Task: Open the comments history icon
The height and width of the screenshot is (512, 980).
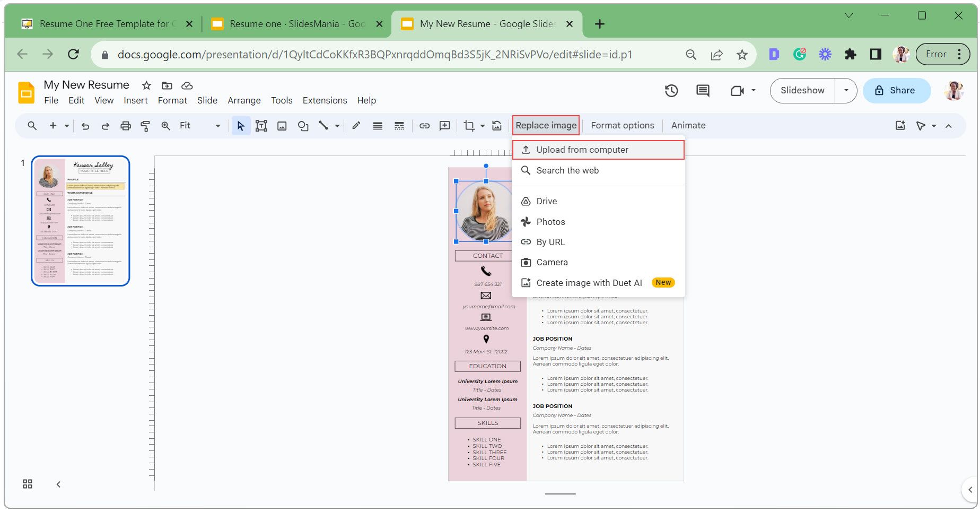Action: pyautogui.click(x=703, y=91)
